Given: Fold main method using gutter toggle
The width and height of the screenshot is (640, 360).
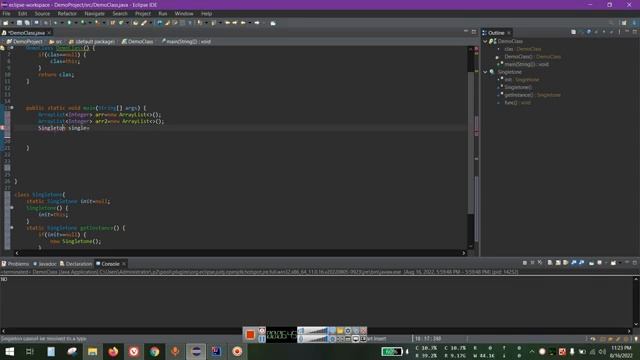Looking at the screenshot, I should point(12,108).
